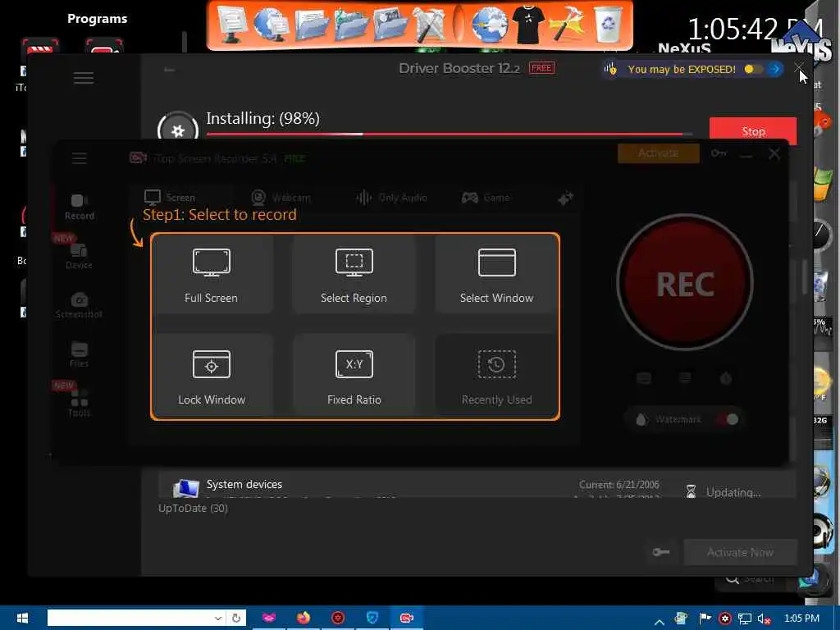Open the taskbar clock showing 1:05 PM
This screenshot has width=840, height=630.
[801, 619]
